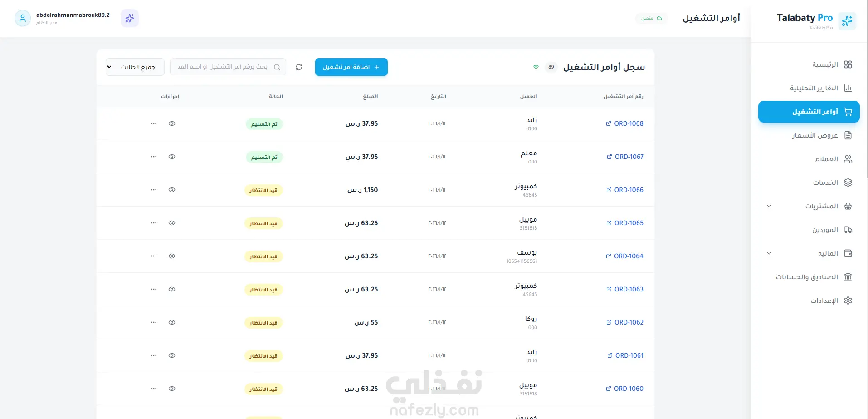Click the الموردين truck icon
This screenshot has height=419, width=868.
[848, 230]
